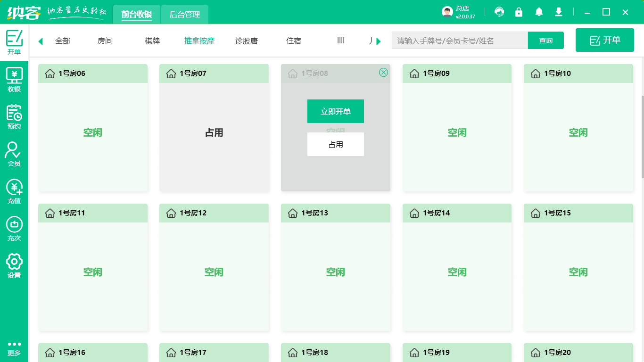Screen dimensions: 644x362
Task: Open the 预约 reservation sidebar icon
Action: (14, 117)
